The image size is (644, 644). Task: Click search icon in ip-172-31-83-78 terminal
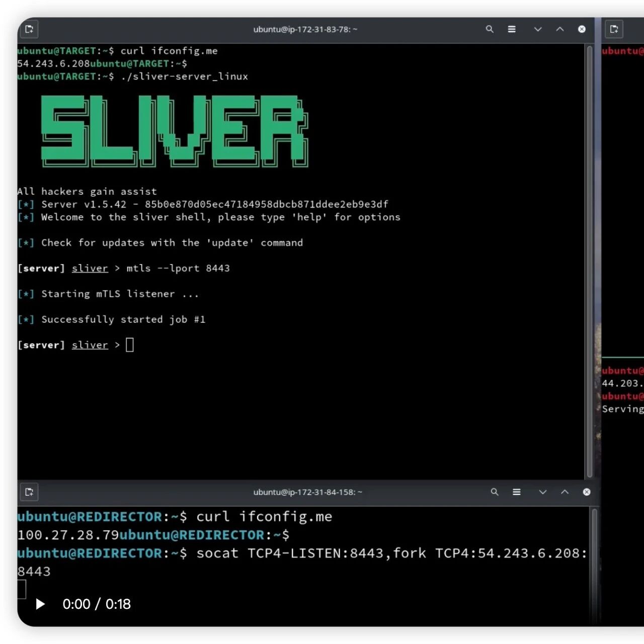[x=490, y=29]
